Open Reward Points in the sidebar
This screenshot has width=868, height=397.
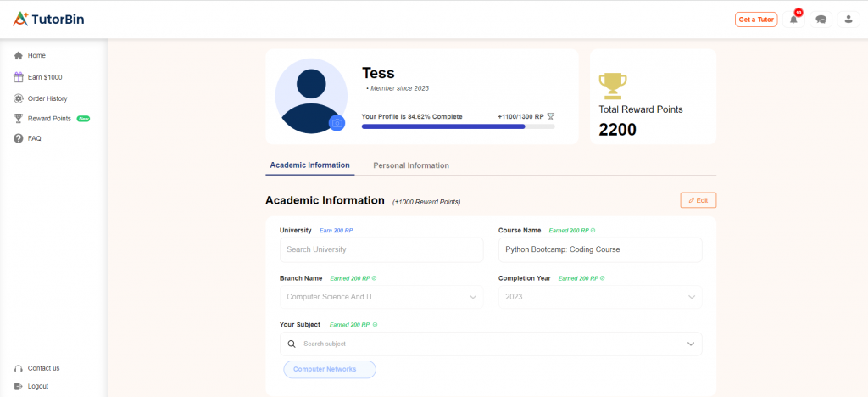49,119
